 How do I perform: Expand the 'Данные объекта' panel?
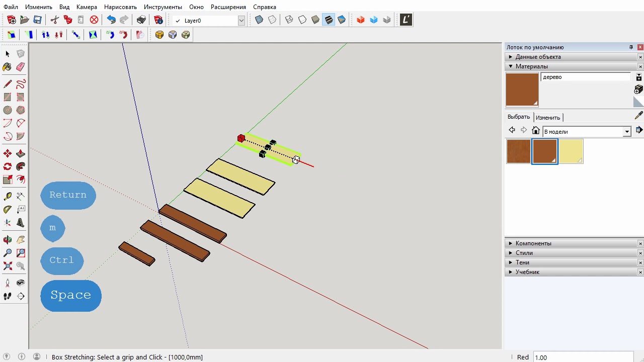pos(573,57)
